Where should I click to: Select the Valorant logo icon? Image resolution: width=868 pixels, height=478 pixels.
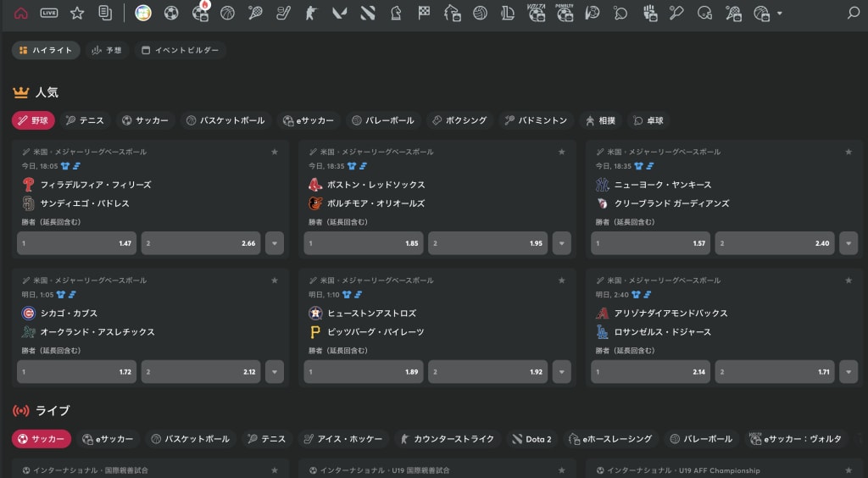coord(339,13)
